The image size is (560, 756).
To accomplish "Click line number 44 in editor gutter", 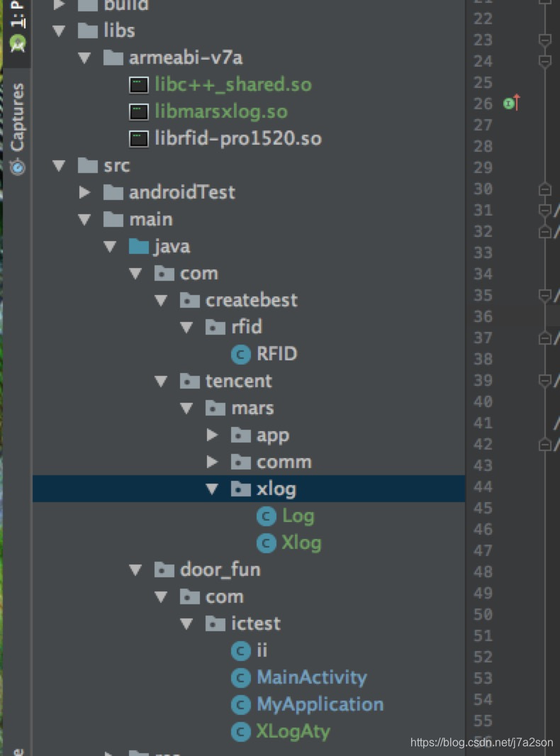I will click(483, 487).
